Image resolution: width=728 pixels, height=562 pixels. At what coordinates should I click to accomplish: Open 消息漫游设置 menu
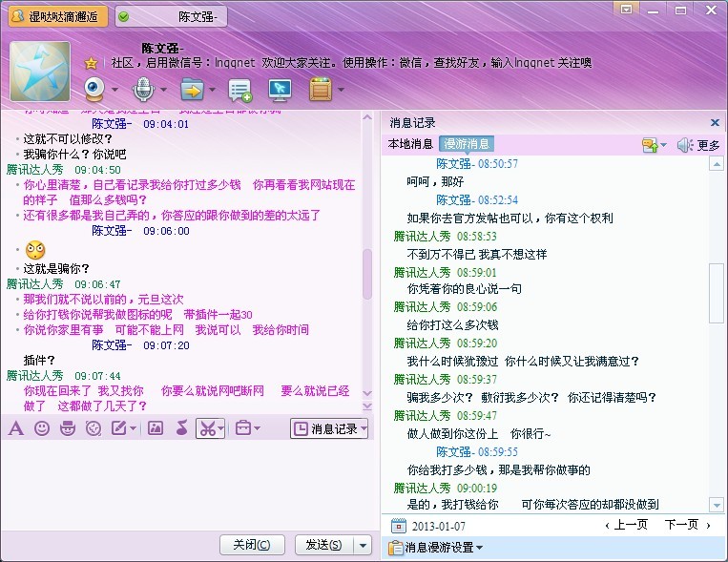click(x=444, y=548)
